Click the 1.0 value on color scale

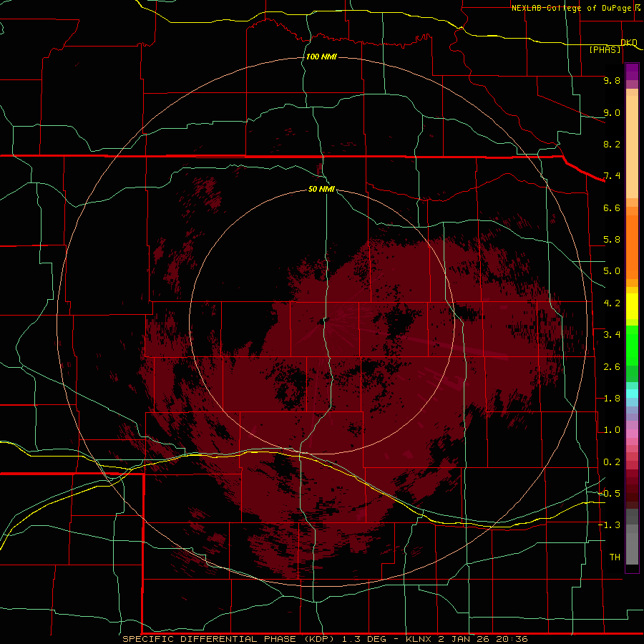(x=612, y=430)
